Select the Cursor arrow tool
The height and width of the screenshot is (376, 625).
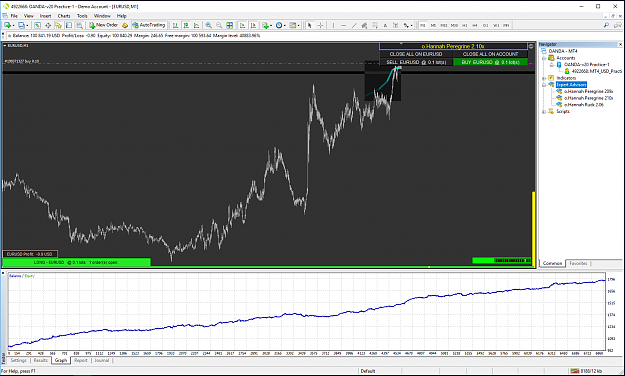tap(310, 25)
